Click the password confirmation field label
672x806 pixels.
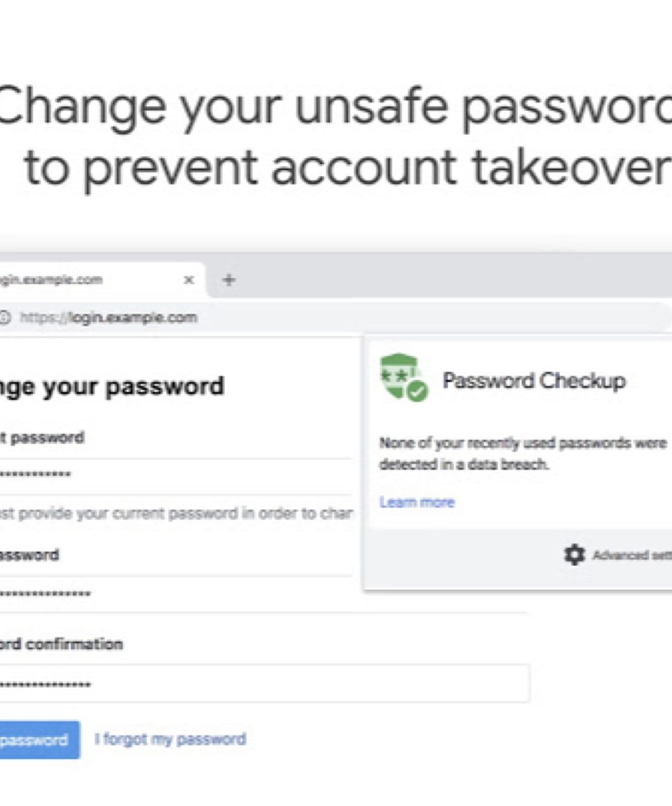[x=61, y=644]
